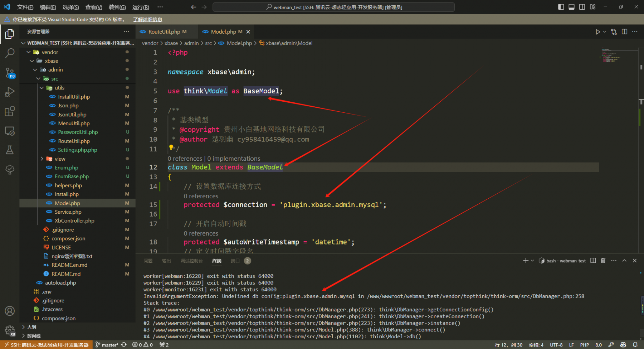
Task: Click the 了解详细信息 learn more link
Action: click(147, 20)
